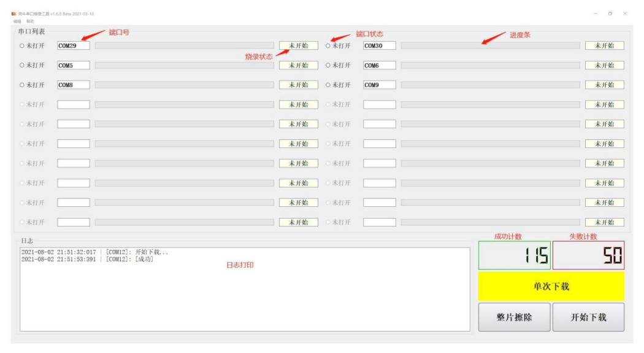Click the red failure counter showing 50
The width and height of the screenshot is (644, 353).
coord(589,255)
